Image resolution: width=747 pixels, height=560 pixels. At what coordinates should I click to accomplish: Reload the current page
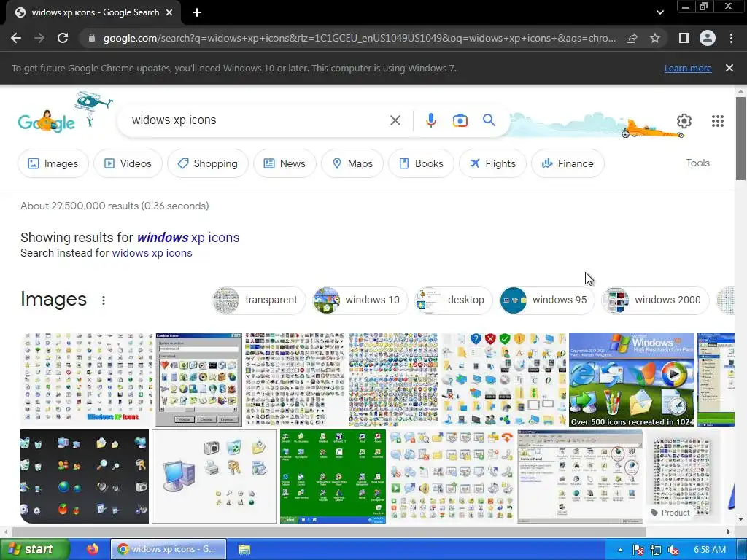tap(63, 38)
